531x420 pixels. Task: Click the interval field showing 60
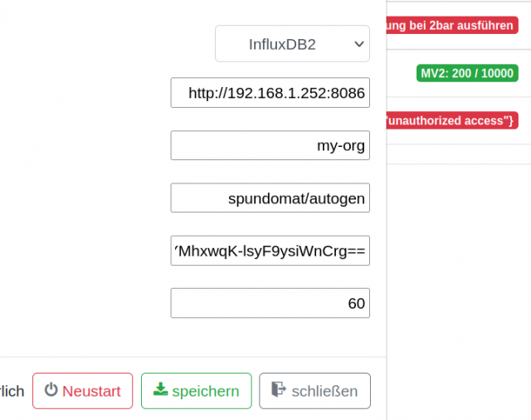tap(270, 303)
